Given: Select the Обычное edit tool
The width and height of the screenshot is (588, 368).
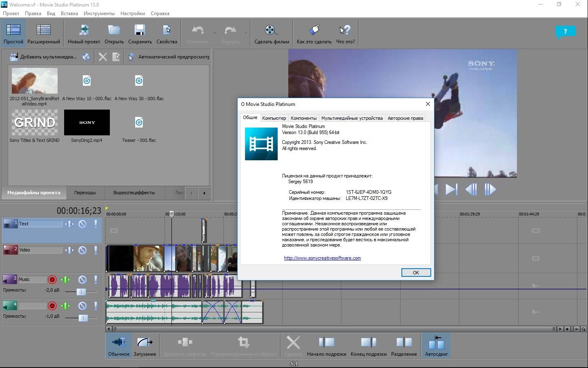Looking at the screenshot, I should click(x=118, y=346).
